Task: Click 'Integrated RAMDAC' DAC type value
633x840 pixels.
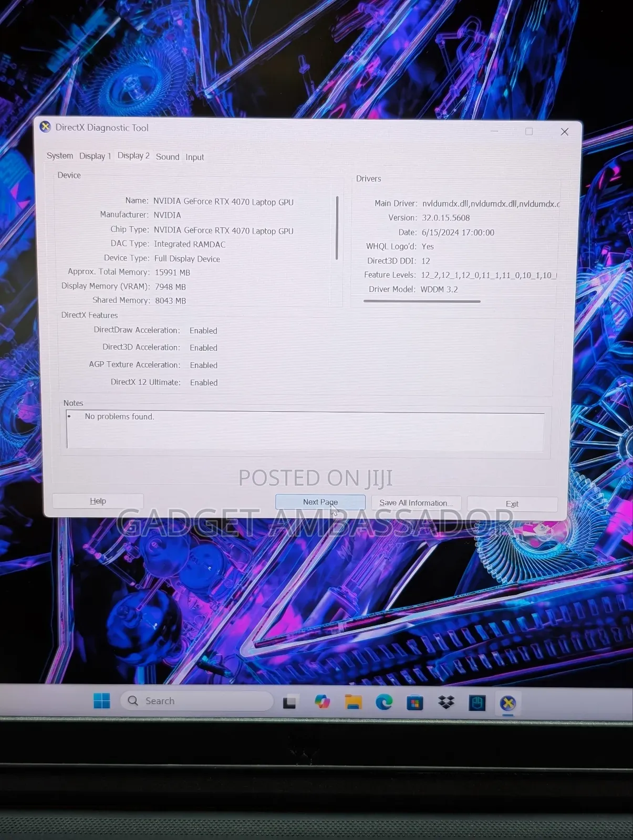Action: pyautogui.click(x=190, y=244)
